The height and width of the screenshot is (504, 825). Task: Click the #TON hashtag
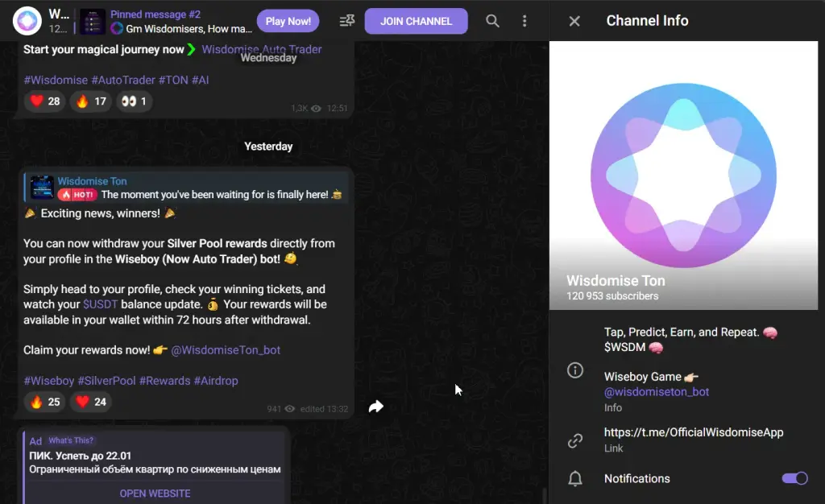point(174,80)
